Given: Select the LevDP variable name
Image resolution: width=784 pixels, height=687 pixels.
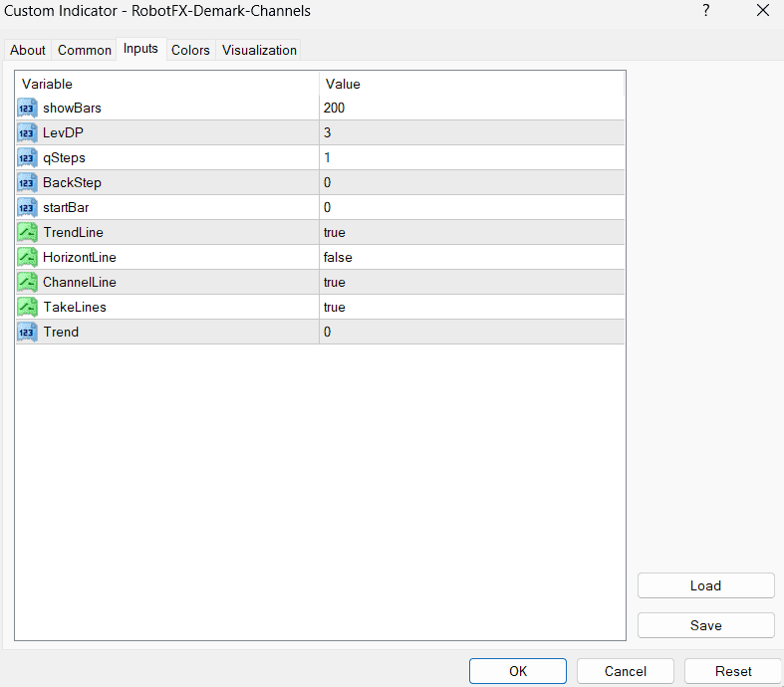Looking at the screenshot, I should click(x=63, y=132).
